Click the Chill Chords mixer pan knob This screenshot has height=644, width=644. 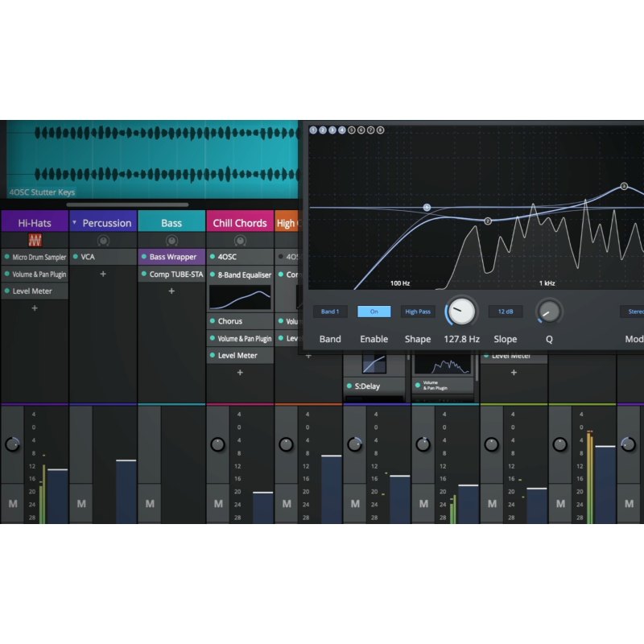point(217,444)
